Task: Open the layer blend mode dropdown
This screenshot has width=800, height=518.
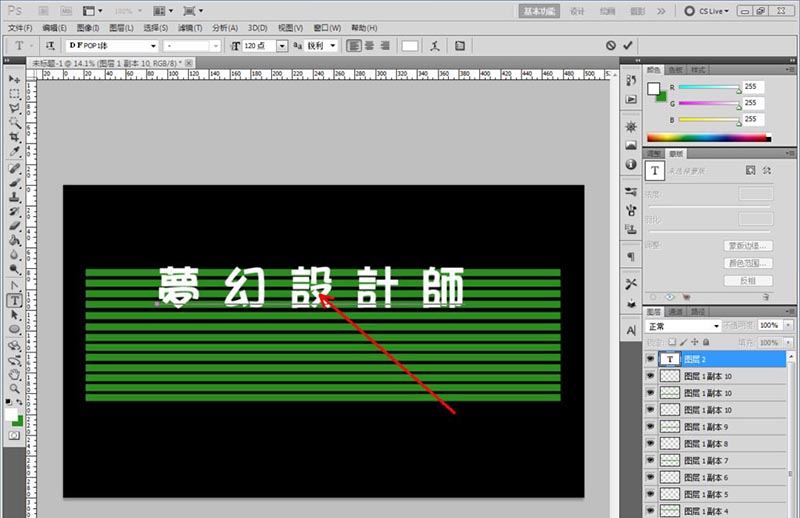Action: coord(683,326)
